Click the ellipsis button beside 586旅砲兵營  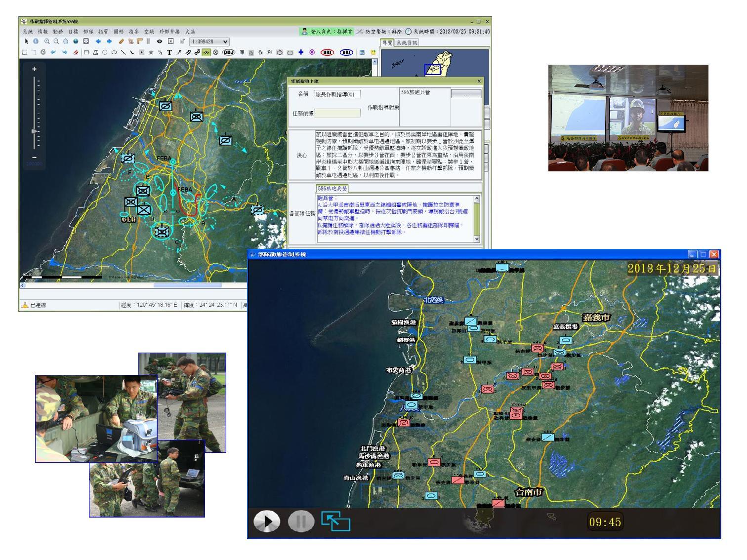click(466, 94)
